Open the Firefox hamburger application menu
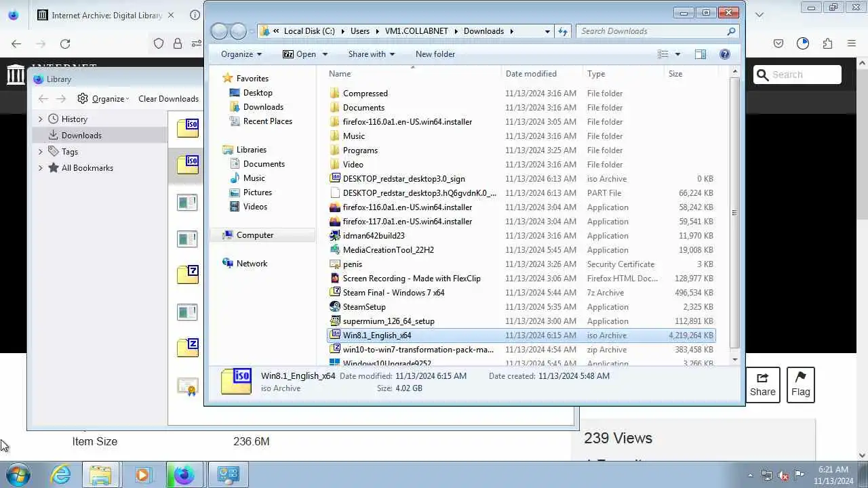868x488 pixels. (852, 43)
